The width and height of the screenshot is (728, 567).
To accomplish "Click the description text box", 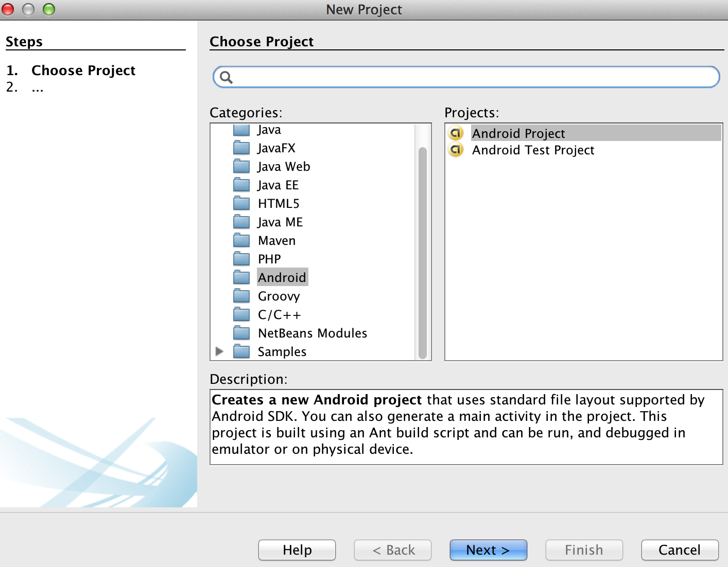I will 466,427.
